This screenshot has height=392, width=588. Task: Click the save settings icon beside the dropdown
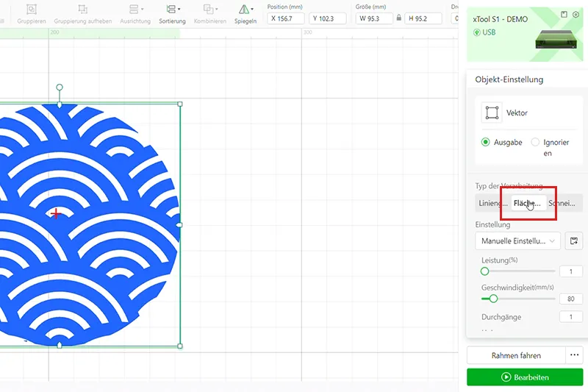[x=574, y=241]
